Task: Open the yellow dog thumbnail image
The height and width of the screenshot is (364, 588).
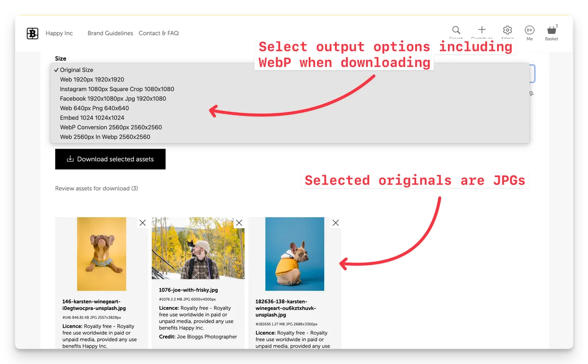Action: coord(101,253)
